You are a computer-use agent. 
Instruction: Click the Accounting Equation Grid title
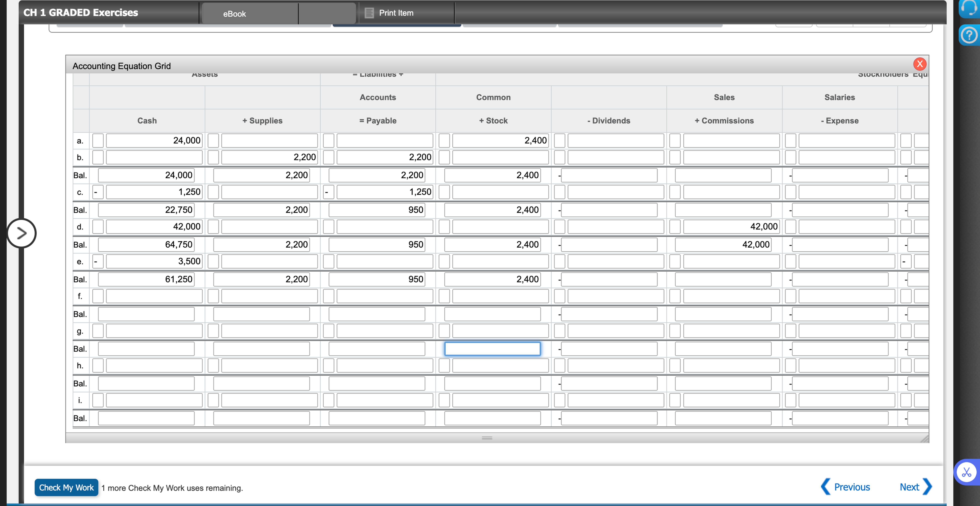click(x=121, y=66)
